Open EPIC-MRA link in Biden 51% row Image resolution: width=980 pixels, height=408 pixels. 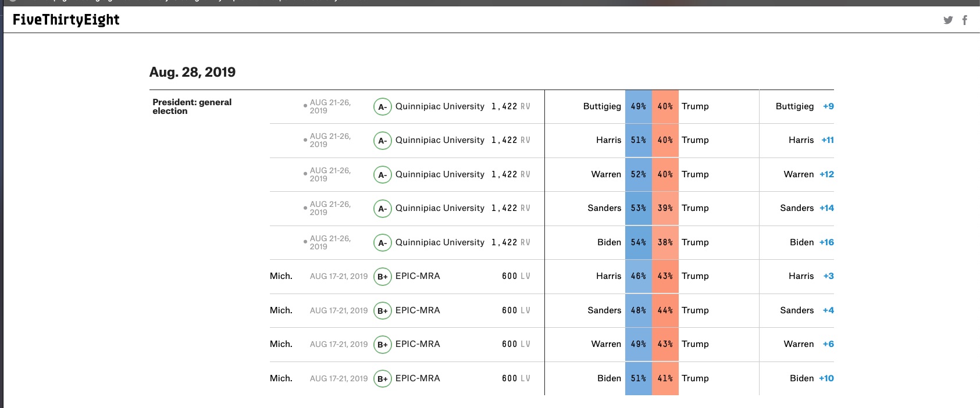(x=418, y=378)
